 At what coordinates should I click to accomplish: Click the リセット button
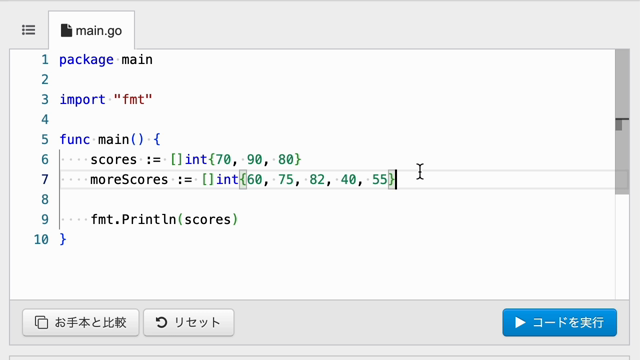[189, 322]
